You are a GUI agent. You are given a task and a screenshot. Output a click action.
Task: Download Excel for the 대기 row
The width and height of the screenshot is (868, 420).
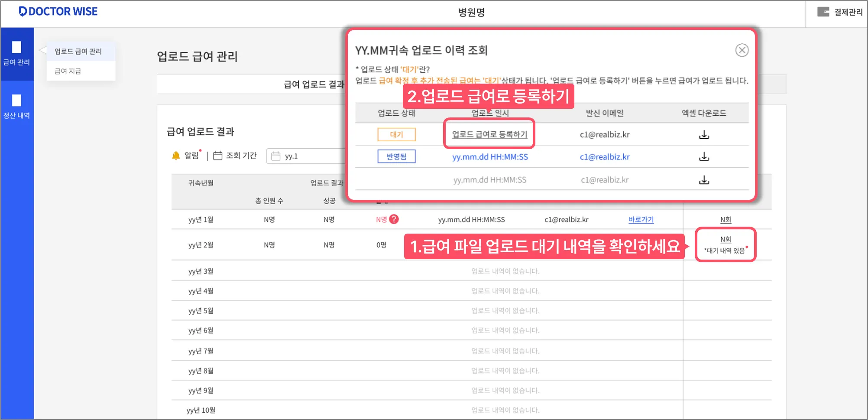point(704,135)
